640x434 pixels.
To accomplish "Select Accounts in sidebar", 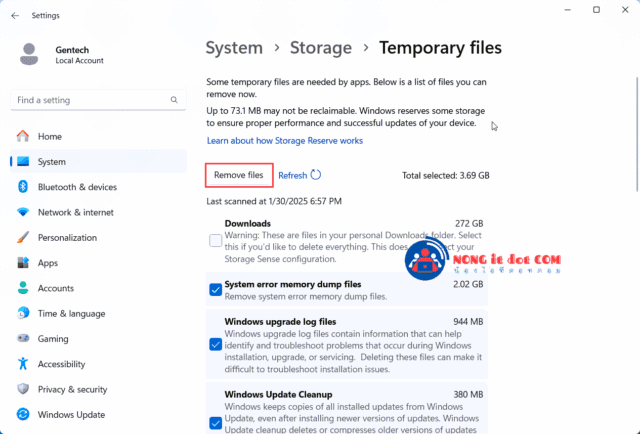I will pyautogui.click(x=99, y=288).
